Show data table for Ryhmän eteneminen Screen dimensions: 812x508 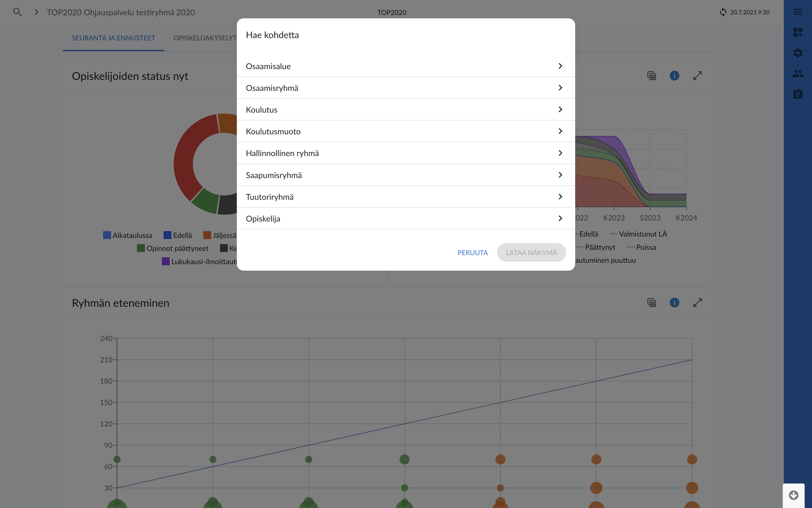[652, 303]
